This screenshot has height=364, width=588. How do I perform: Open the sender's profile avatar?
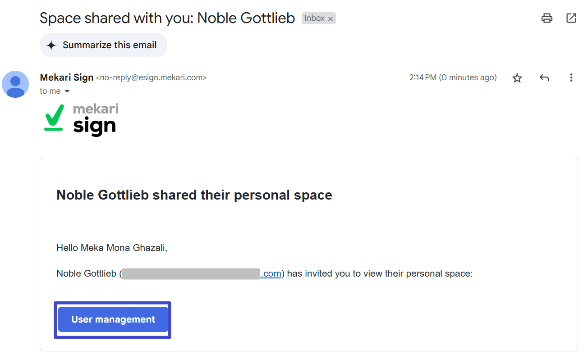[15, 84]
